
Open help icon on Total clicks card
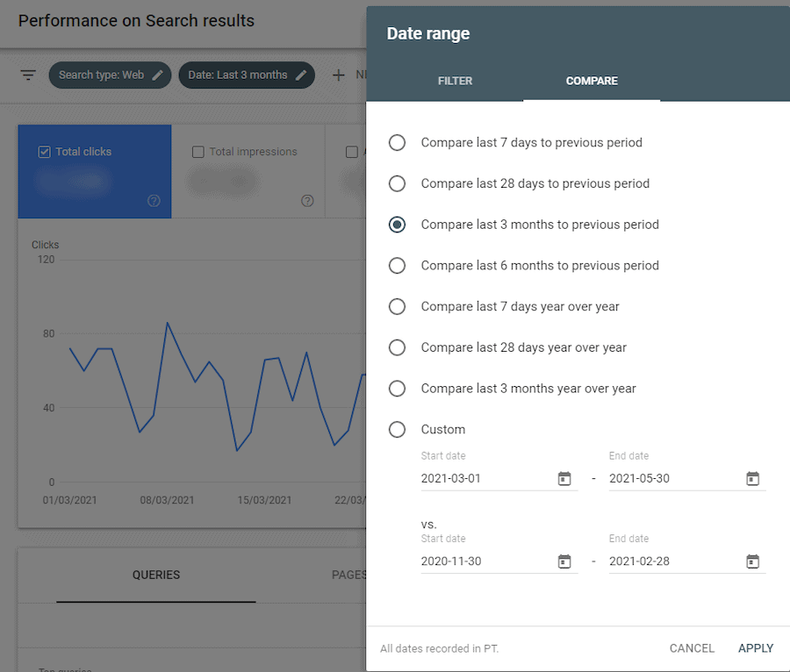point(154,201)
